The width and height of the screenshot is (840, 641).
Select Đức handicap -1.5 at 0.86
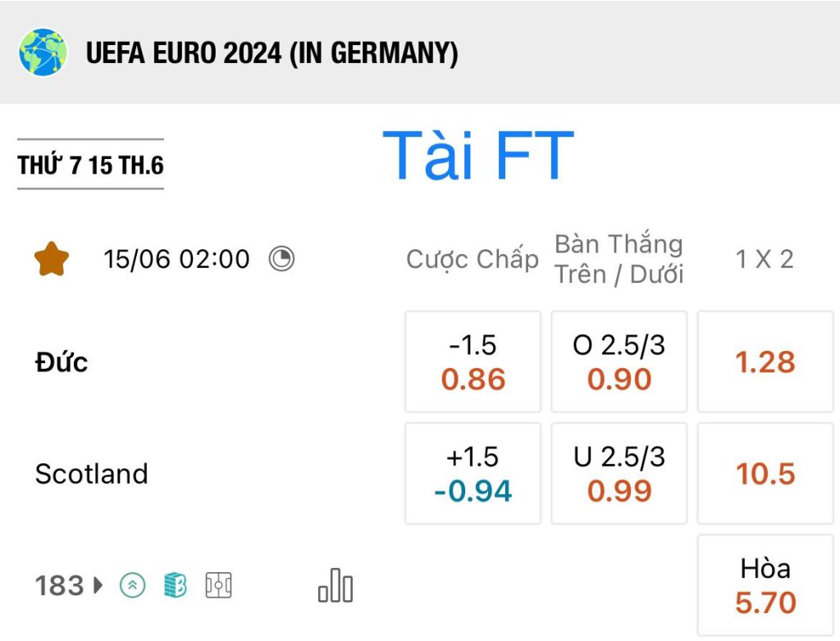click(x=473, y=362)
